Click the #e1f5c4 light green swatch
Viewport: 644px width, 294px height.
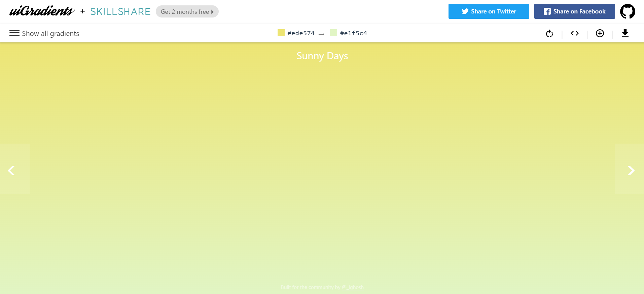[333, 33]
